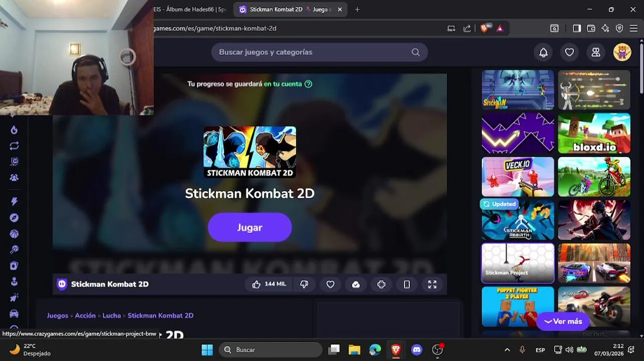The image size is (644, 361).
Task: Open the Stickman Rebirth updated thumbnail
Action: coord(518,220)
